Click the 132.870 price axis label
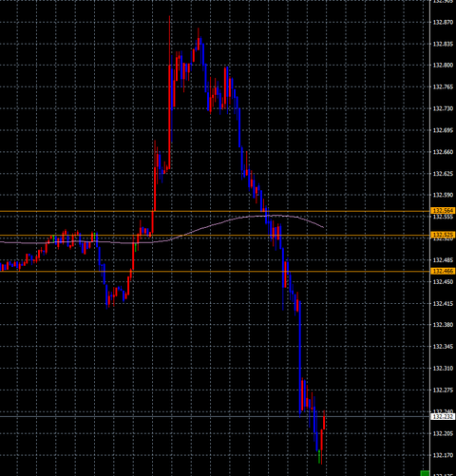Screen dimensions: 456x476 443,23
